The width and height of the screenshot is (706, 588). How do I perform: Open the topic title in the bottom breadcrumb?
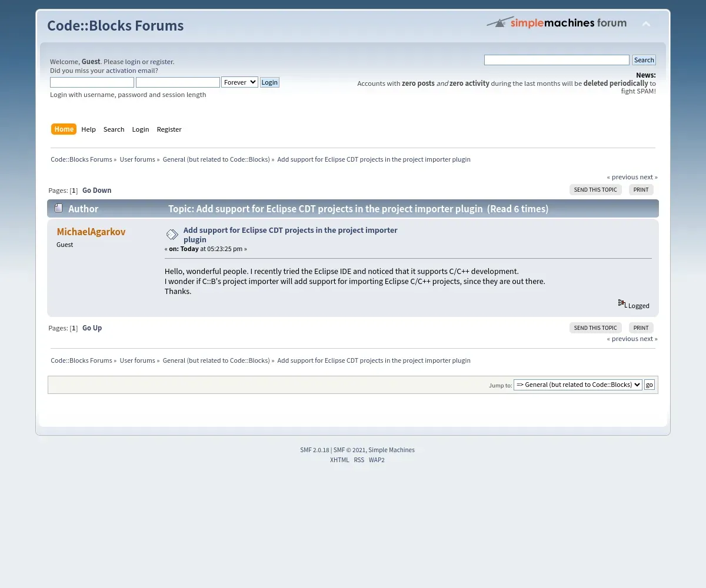tap(374, 360)
